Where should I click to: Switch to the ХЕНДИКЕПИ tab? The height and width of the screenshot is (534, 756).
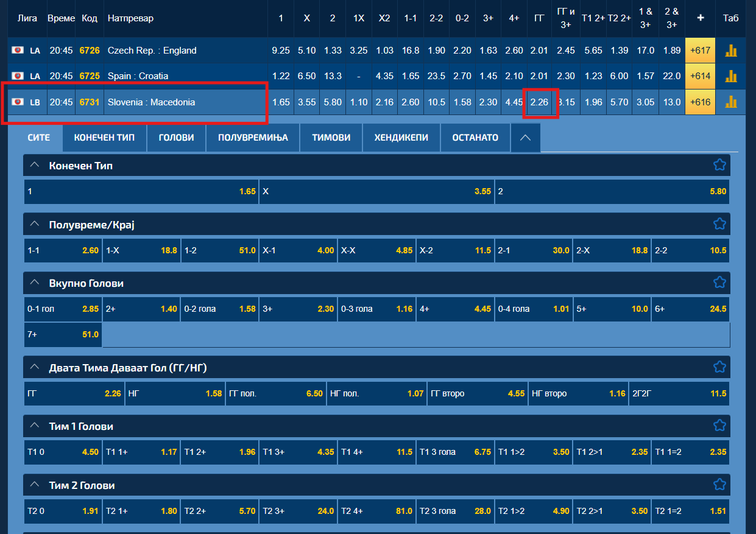pyautogui.click(x=401, y=138)
